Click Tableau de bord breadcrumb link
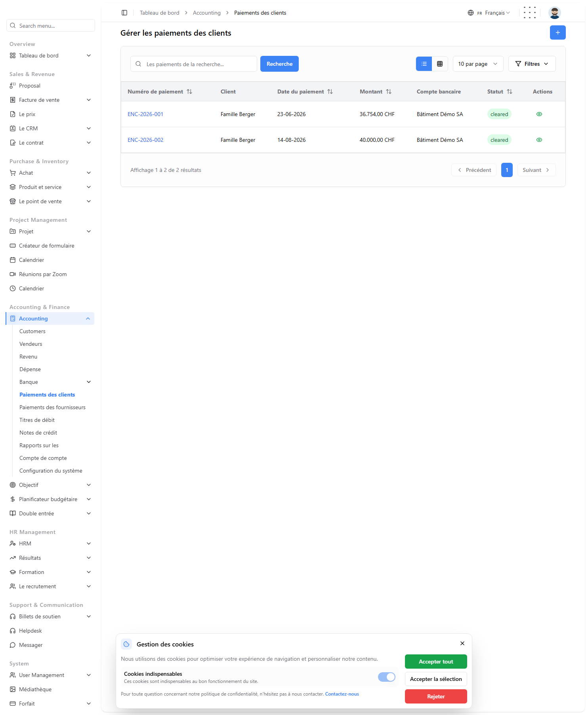This screenshot has width=588, height=715. click(160, 13)
